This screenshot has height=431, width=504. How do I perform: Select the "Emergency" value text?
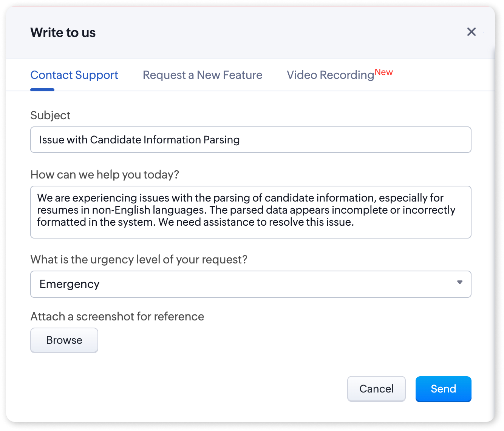70,284
